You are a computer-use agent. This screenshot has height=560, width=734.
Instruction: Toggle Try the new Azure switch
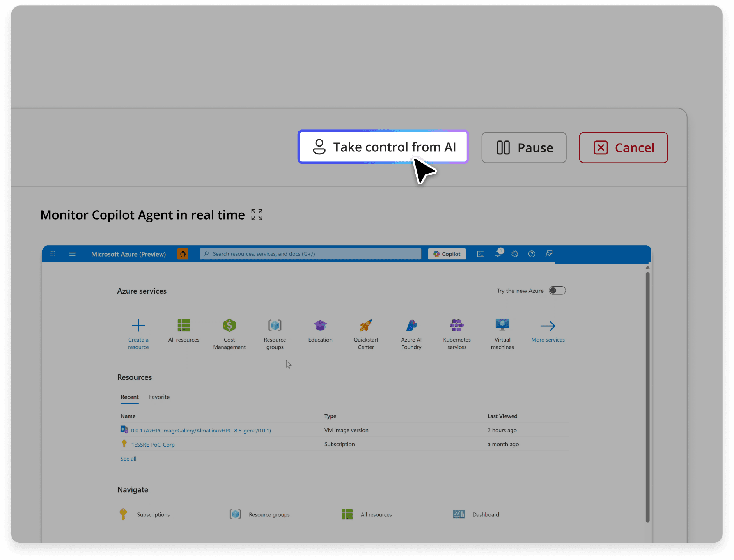557,291
